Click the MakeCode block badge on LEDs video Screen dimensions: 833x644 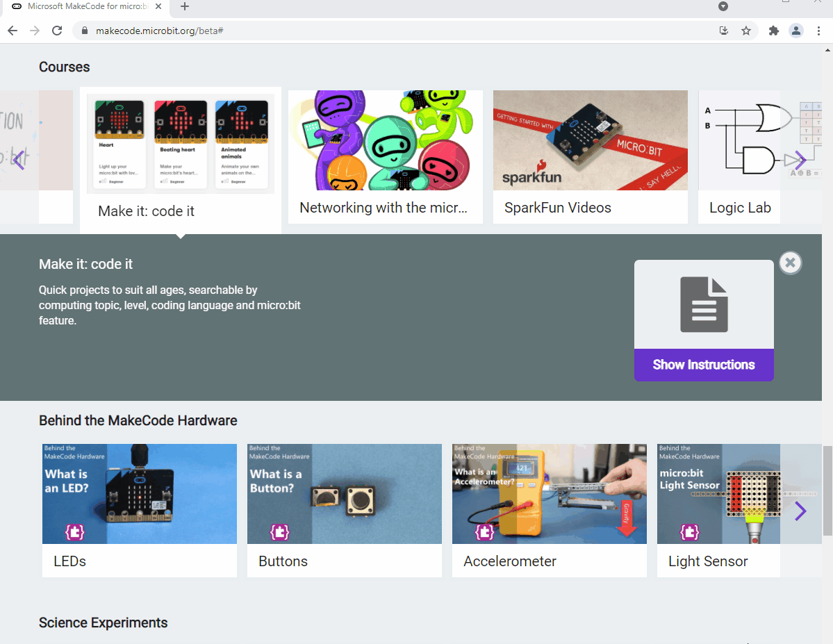[74, 532]
